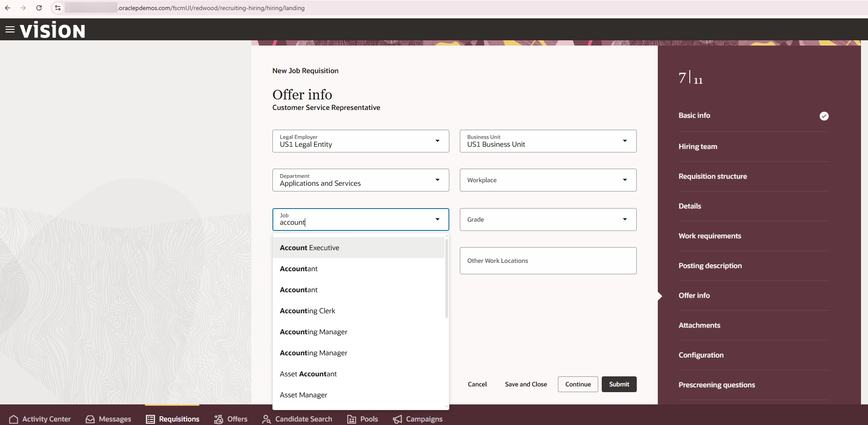Screen dimensions: 868x425
Task: Go to Prescreening questions step
Action: [717, 385]
